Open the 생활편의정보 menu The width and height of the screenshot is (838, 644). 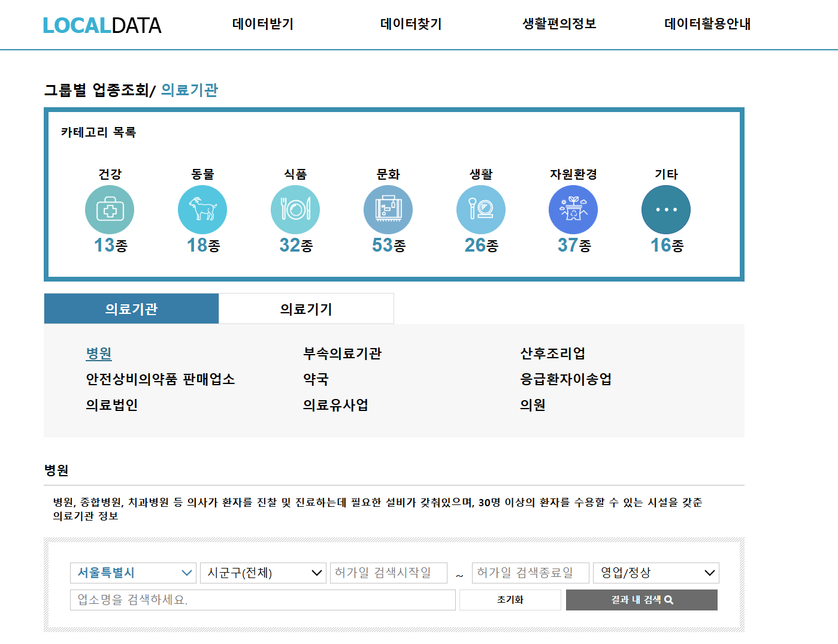[559, 24]
